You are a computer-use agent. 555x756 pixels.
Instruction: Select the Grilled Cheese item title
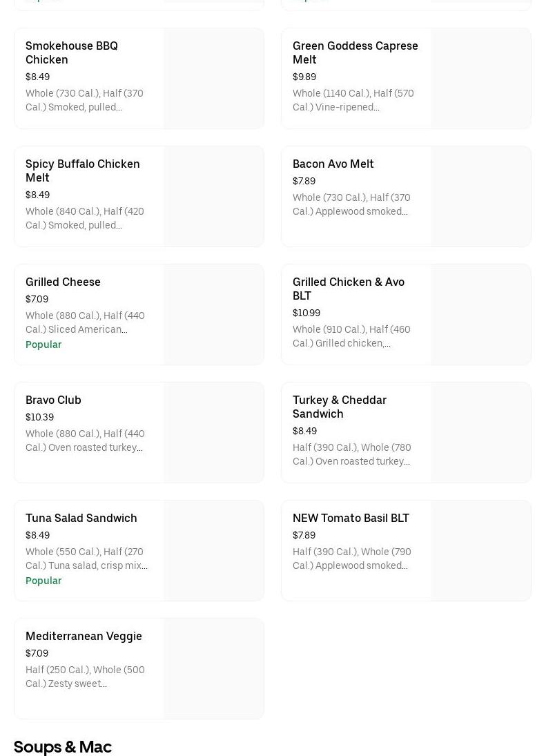pyautogui.click(x=63, y=282)
